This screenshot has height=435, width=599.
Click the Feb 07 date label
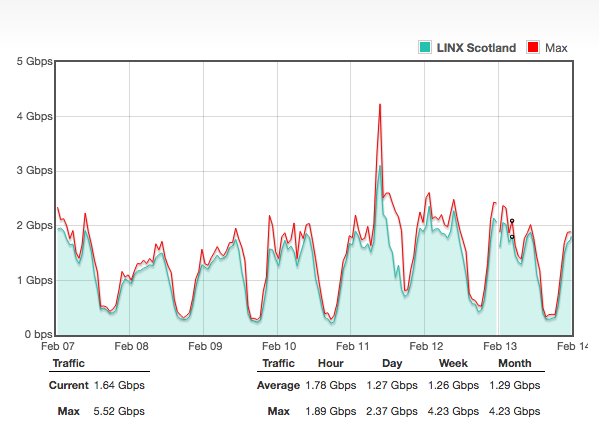click(58, 346)
